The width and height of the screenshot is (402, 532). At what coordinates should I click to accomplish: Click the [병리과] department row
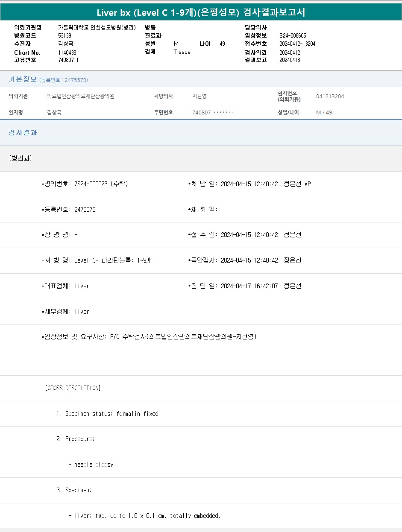(x=20, y=158)
